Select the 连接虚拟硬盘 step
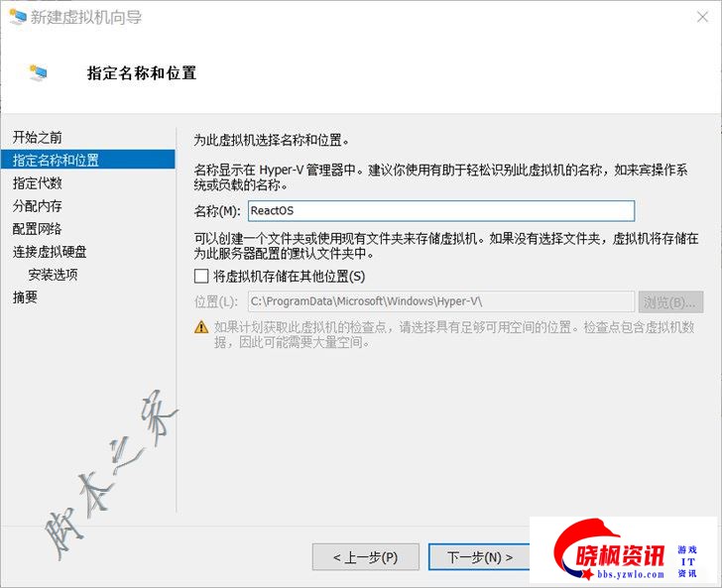The image size is (722, 588). click(x=50, y=252)
